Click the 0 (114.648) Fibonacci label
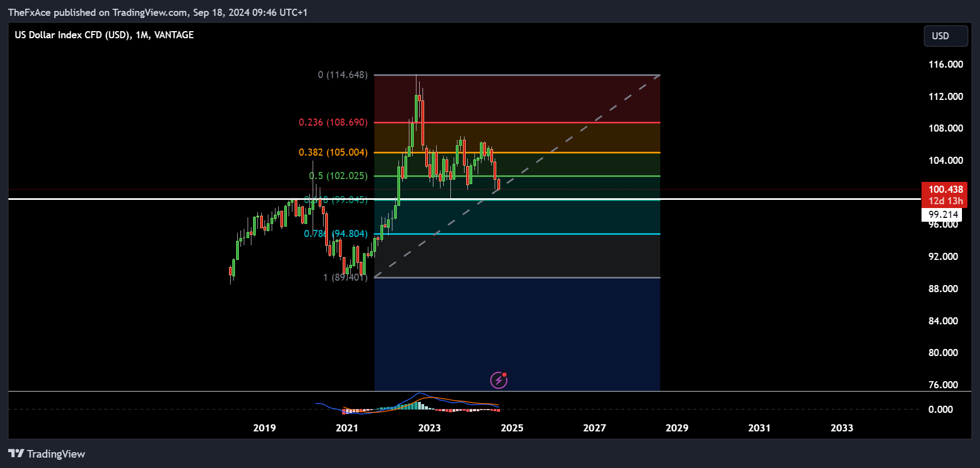Viewport: 980px width, 468px height. pyautogui.click(x=343, y=75)
